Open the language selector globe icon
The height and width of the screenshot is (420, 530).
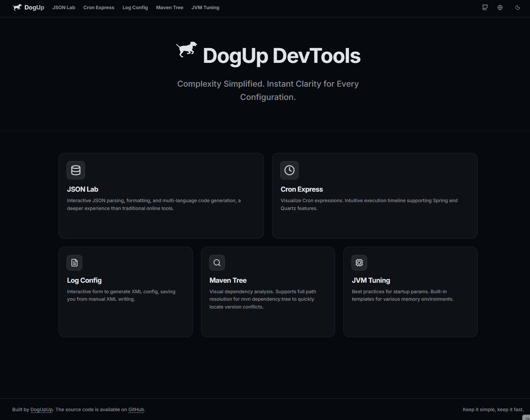click(x=500, y=7)
